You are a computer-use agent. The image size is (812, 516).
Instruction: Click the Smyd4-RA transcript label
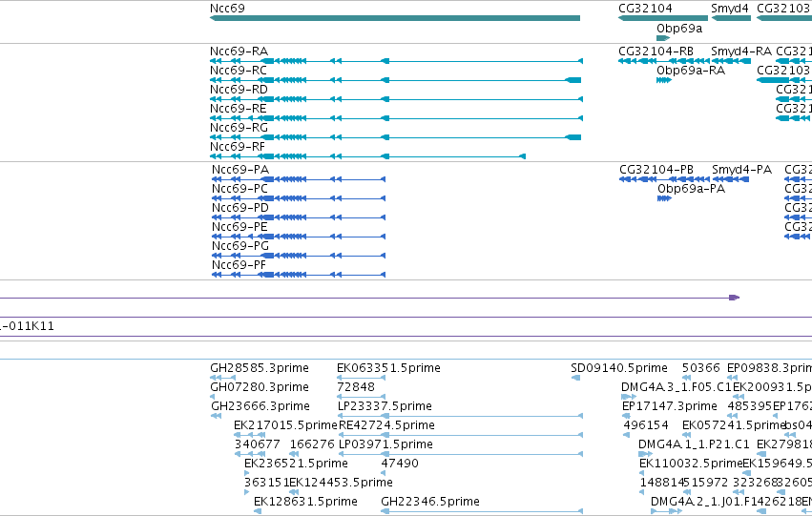(741, 52)
